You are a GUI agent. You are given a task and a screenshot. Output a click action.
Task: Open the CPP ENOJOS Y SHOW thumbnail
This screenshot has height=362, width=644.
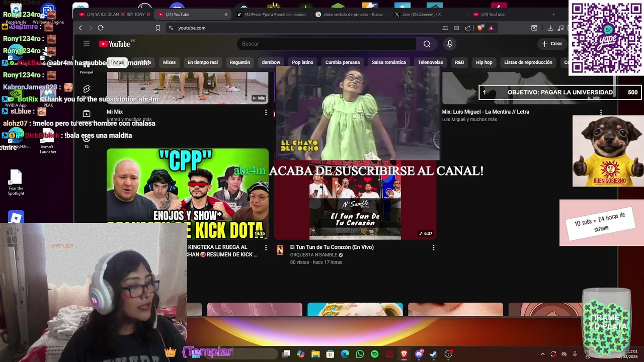coord(188,194)
